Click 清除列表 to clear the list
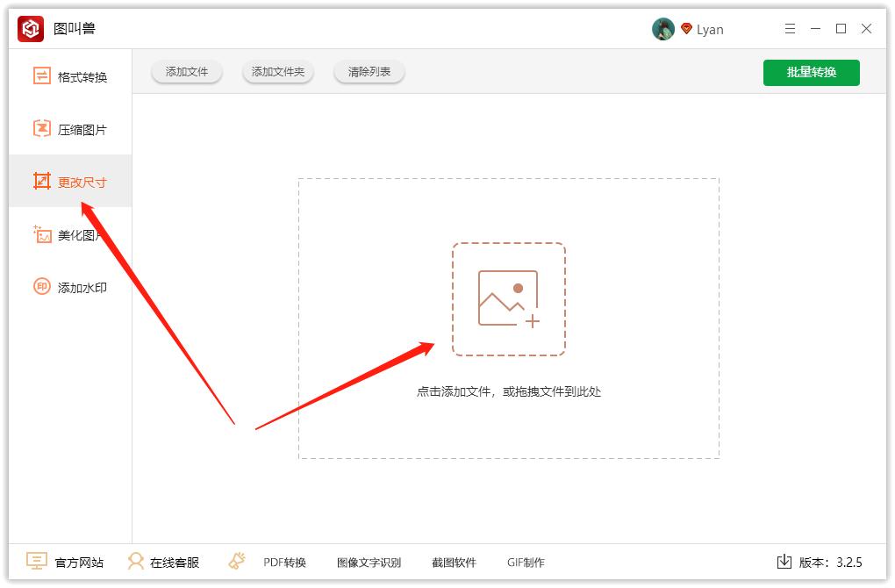895x588 pixels. 369,72
